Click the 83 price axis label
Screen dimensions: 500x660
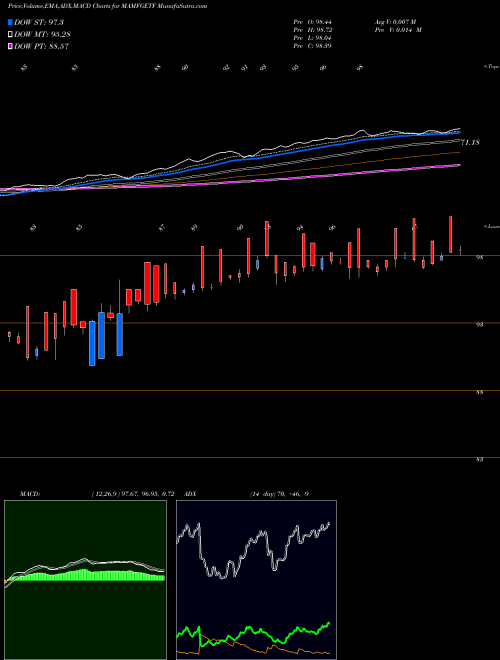pyautogui.click(x=479, y=460)
